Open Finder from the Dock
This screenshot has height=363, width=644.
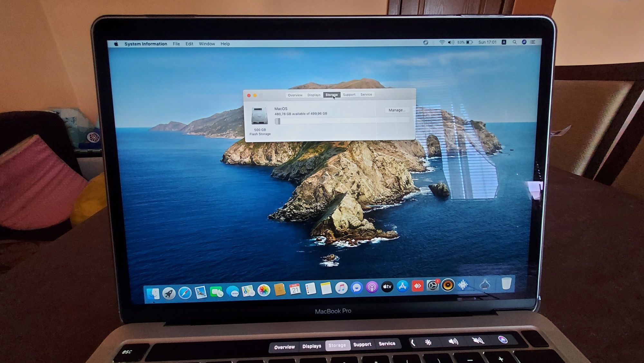(153, 293)
